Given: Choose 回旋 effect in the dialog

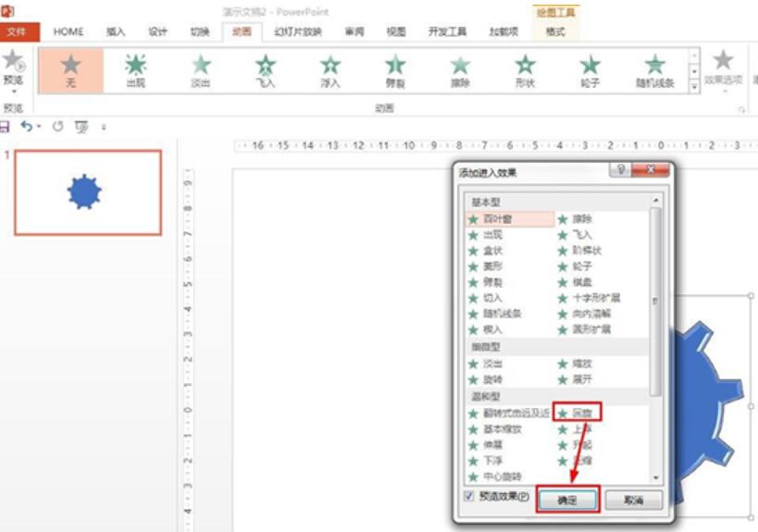Looking at the screenshot, I should (x=578, y=414).
